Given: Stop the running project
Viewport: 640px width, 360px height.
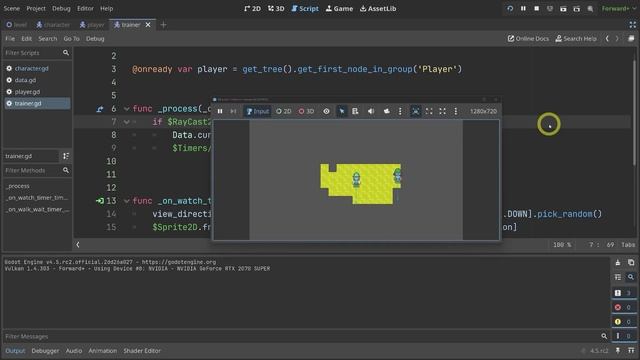Looking at the screenshot, I should pyautogui.click(x=536, y=9).
